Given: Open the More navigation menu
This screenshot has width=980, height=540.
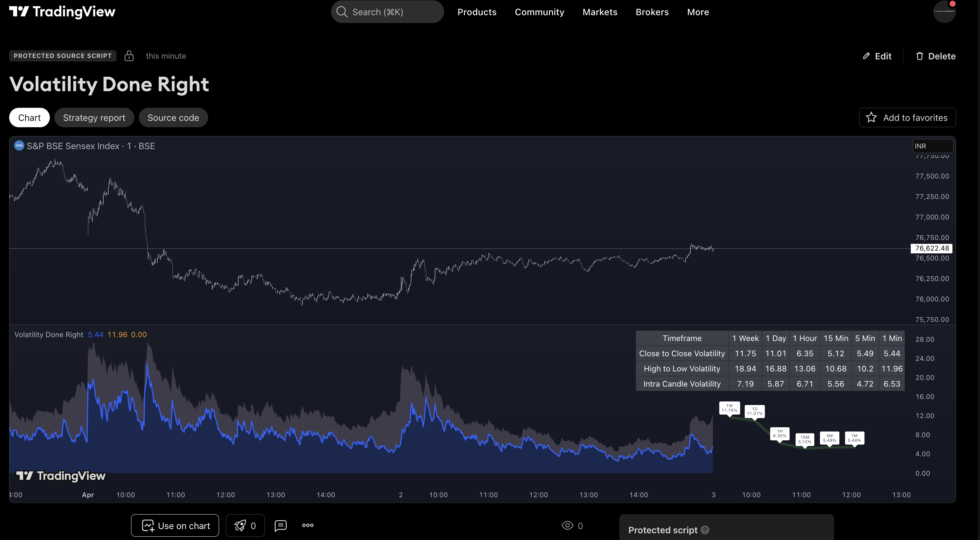Looking at the screenshot, I should (698, 12).
